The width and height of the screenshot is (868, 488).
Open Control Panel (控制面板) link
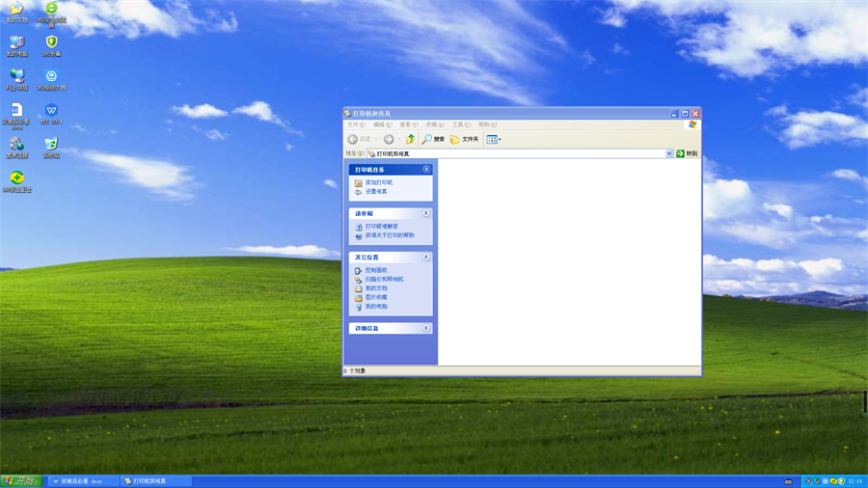[x=375, y=270]
